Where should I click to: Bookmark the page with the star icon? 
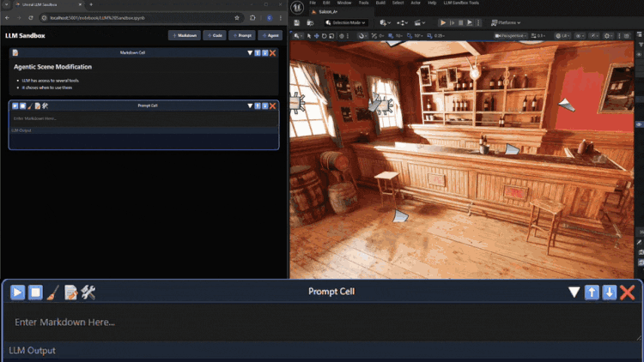coord(237,17)
